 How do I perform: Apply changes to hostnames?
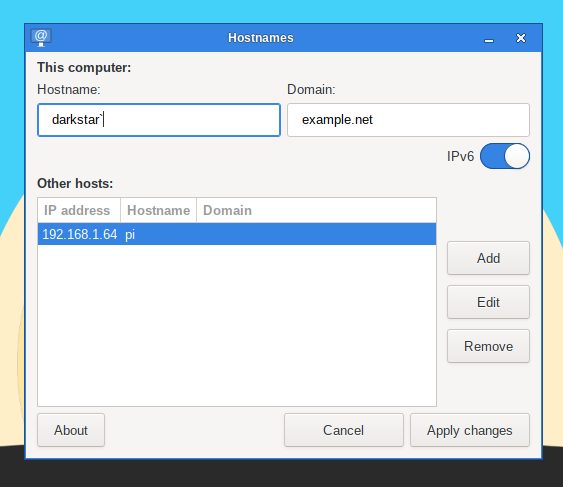pos(470,430)
